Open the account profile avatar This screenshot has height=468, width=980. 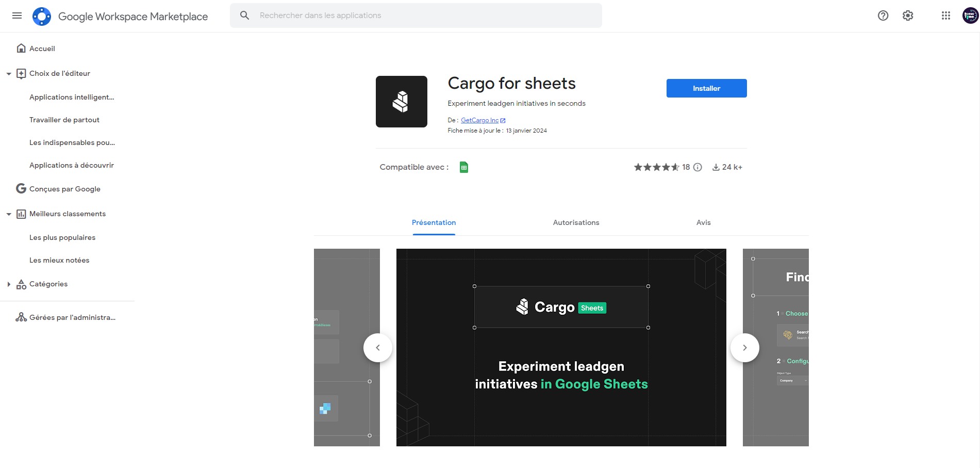click(970, 15)
